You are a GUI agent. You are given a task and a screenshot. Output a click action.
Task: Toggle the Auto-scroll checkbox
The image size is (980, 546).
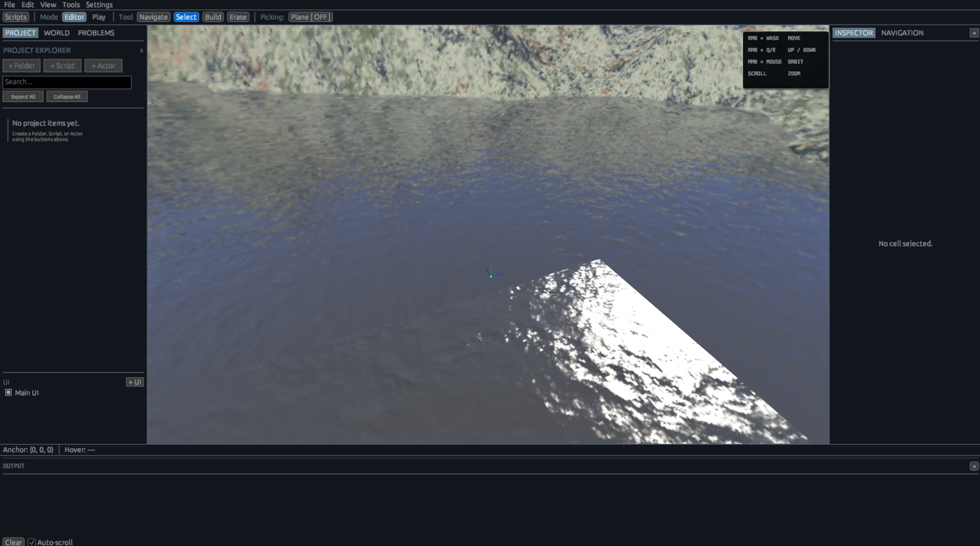[x=32, y=542]
